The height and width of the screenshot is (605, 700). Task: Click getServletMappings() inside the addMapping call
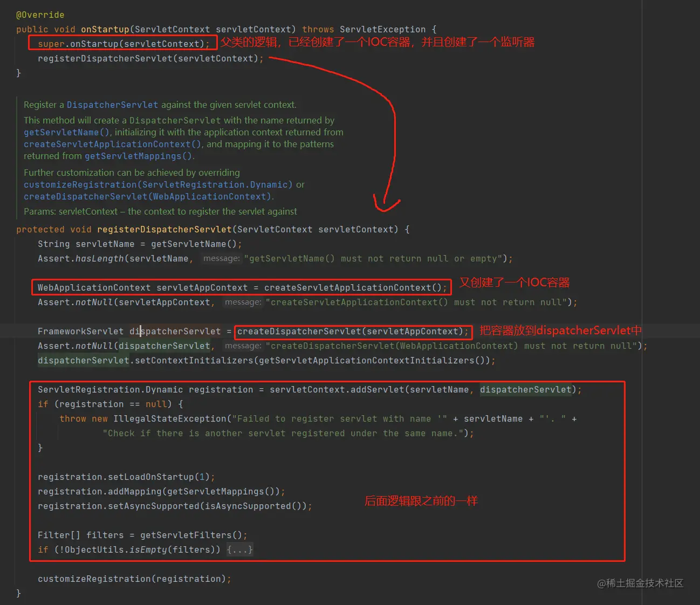[221, 491]
